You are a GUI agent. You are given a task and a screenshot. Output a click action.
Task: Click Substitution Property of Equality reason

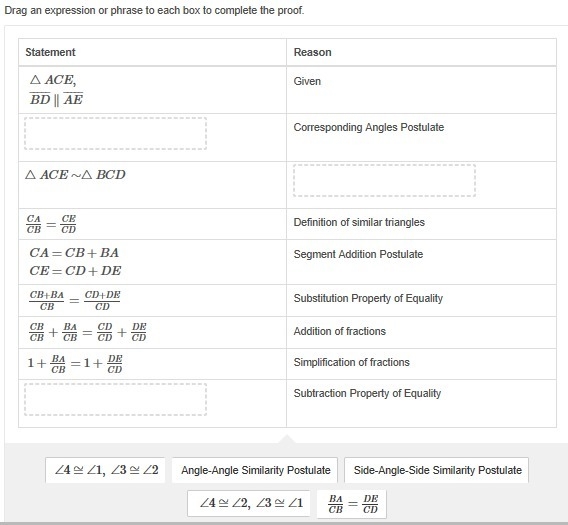pyautogui.click(x=368, y=298)
